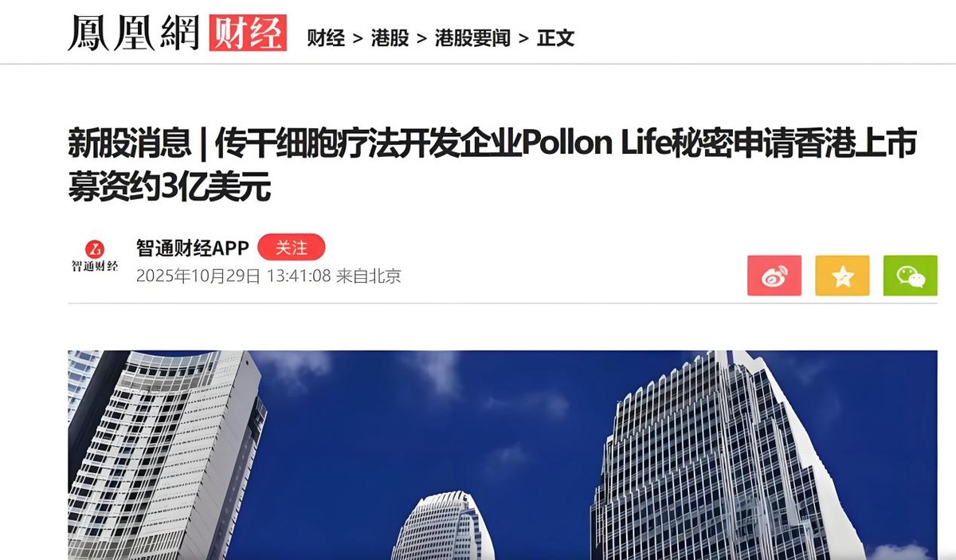Open the 智通财经 publisher logo
This screenshot has height=560, width=956.
coord(95,257)
